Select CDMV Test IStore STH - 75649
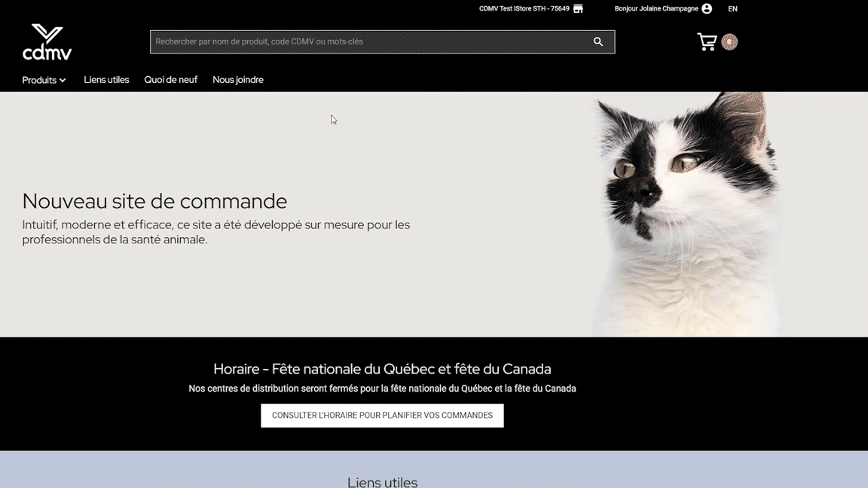Image resolution: width=868 pixels, height=488 pixels. coord(524,9)
